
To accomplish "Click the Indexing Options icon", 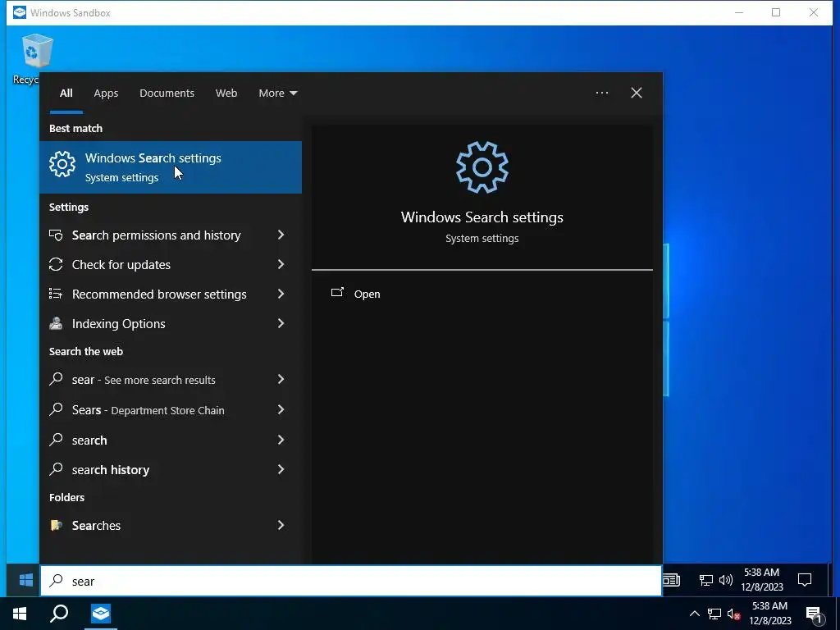I will pyautogui.click(x=57, y=323).
